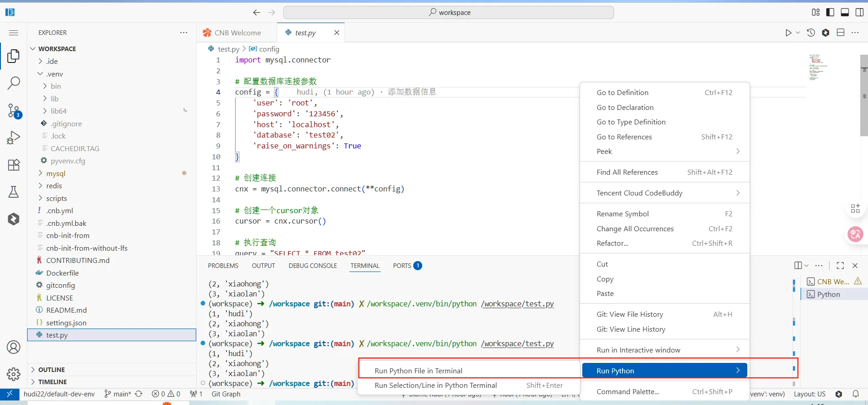Switch to the DEBUG CONSOLE tab
Image resolution: width=868 pixels, height=405 pixels.
pyautogui.click(x=313, y=266)
